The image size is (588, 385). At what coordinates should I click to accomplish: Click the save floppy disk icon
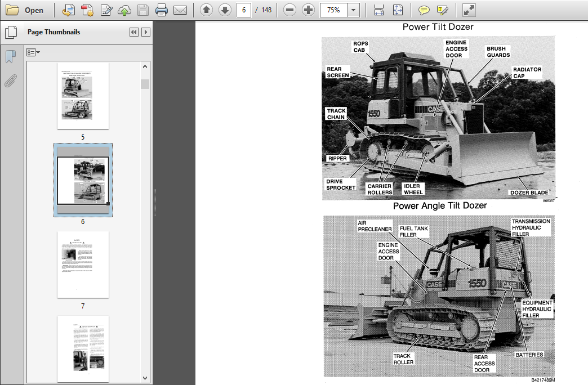(143, 10)
